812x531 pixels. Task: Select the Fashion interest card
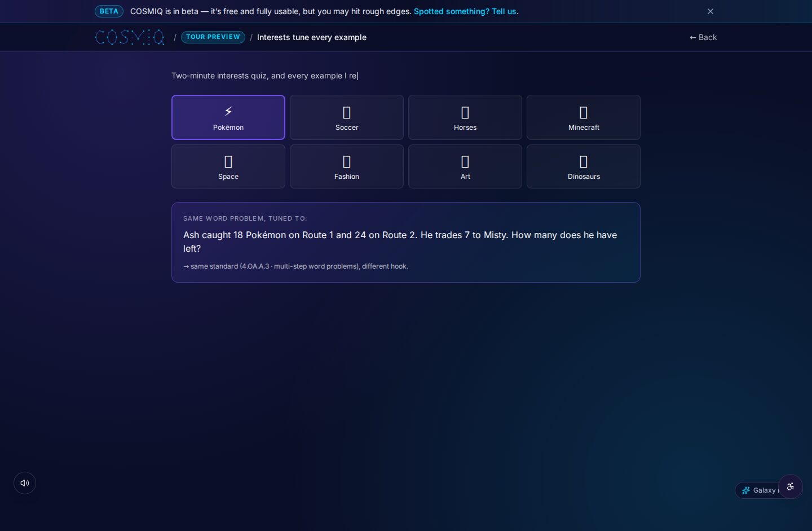347,166
